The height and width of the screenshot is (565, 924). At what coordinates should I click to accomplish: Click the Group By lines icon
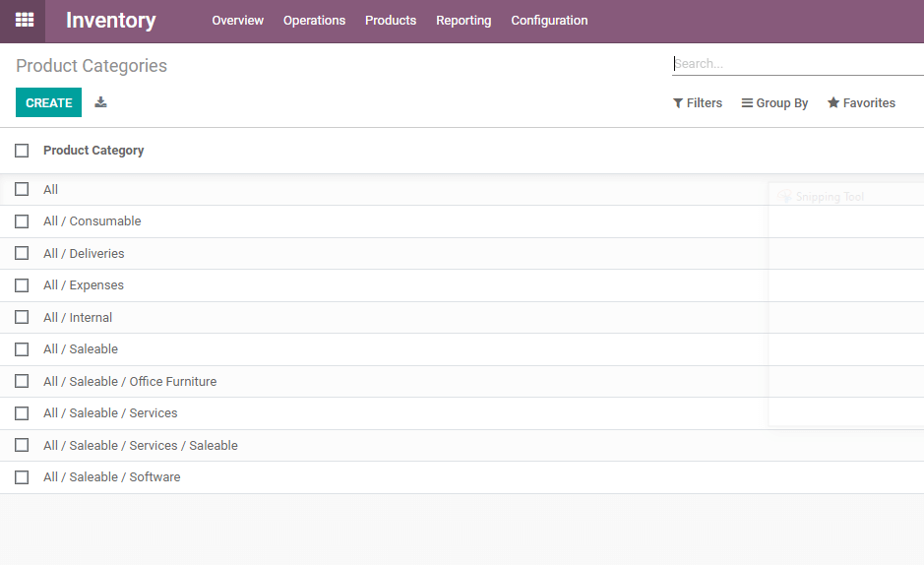[747, 103]
